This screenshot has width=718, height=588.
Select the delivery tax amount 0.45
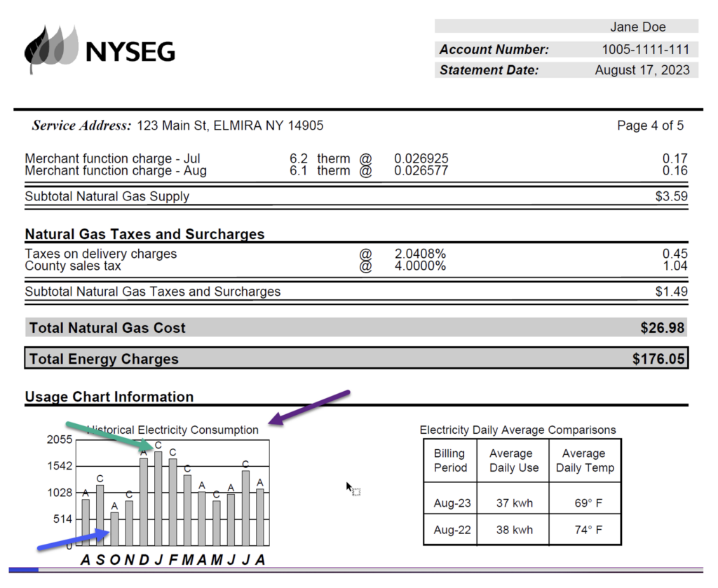coord(675,254)
